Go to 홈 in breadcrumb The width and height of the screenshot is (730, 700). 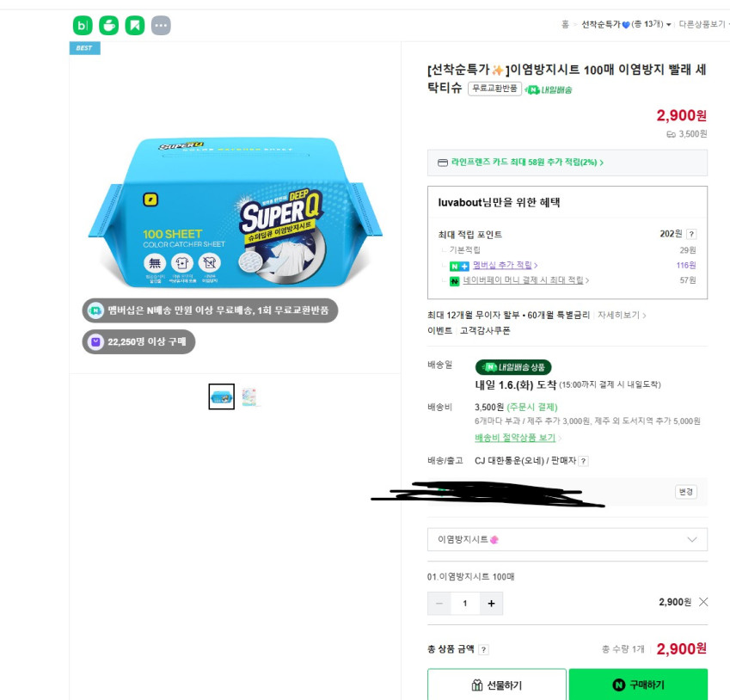click(565, 25)
